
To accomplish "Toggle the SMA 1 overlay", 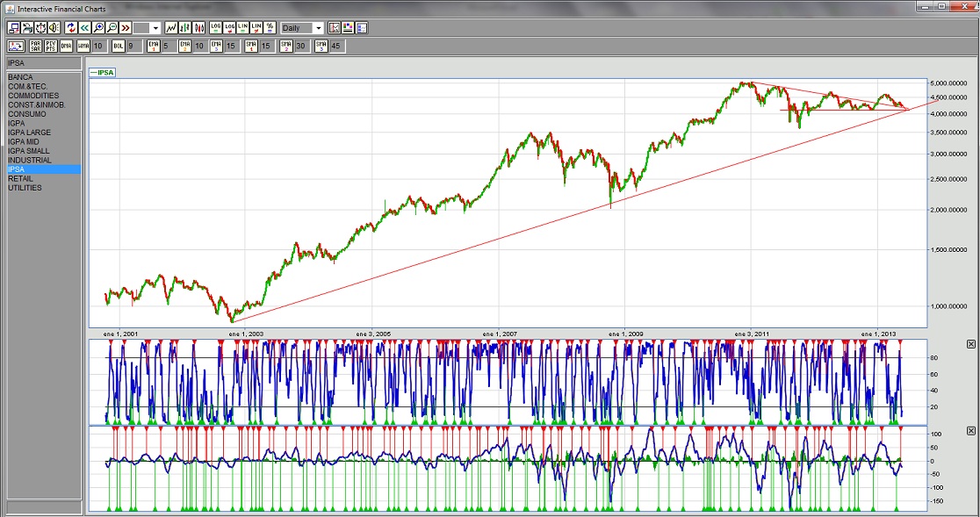I will (251, 47).
